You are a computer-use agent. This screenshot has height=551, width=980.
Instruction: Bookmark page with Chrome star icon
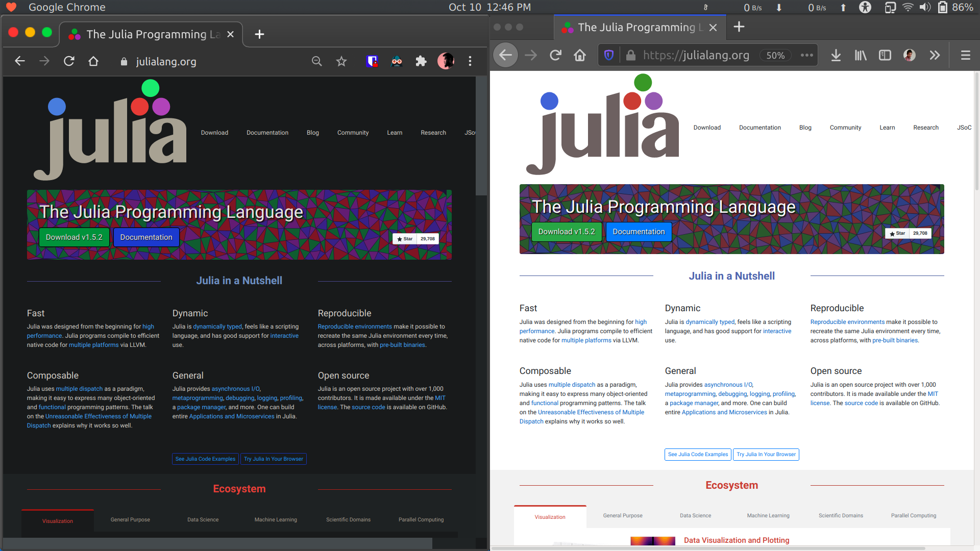click(341, 61)
